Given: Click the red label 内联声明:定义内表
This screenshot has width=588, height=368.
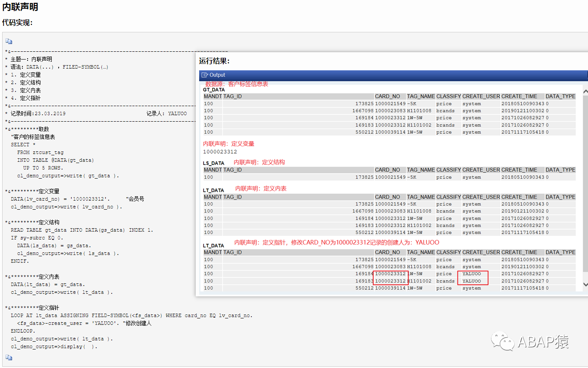Looking at the screenshot, I should coord(261,189).
